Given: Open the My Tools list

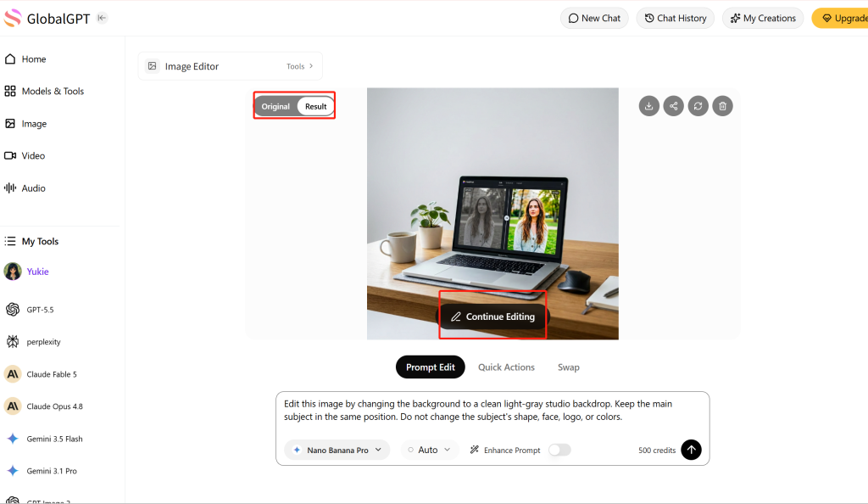Looking at the screenshot, I should coord(31,242).
